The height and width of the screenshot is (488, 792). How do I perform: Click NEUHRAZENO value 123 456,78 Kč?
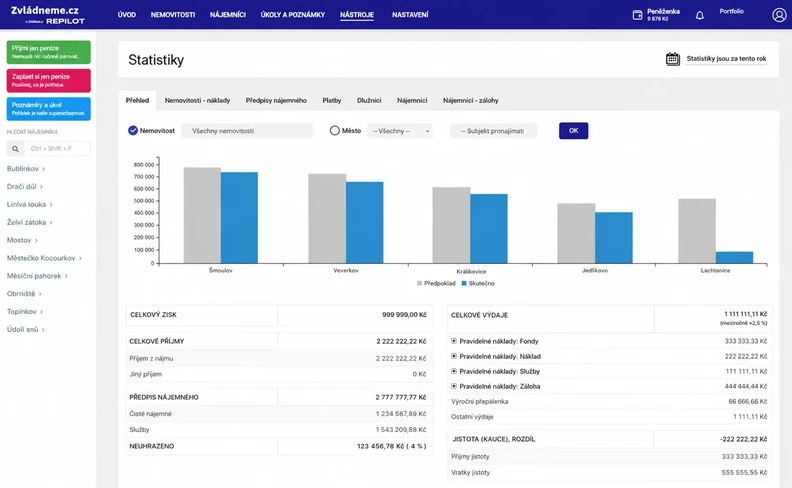pos(391,447)
